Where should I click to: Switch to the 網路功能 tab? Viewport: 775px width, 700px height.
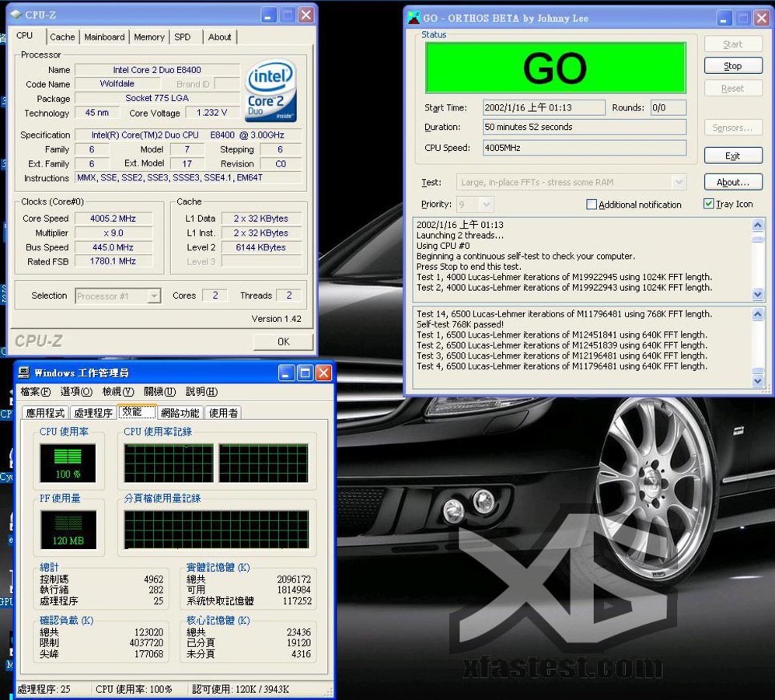tap(180, 413)
